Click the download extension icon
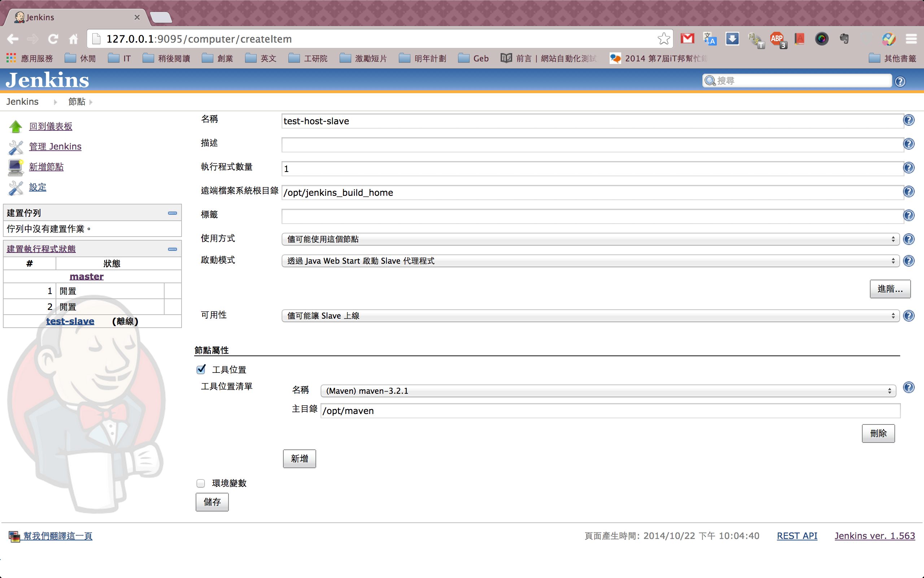 point(732,39)
